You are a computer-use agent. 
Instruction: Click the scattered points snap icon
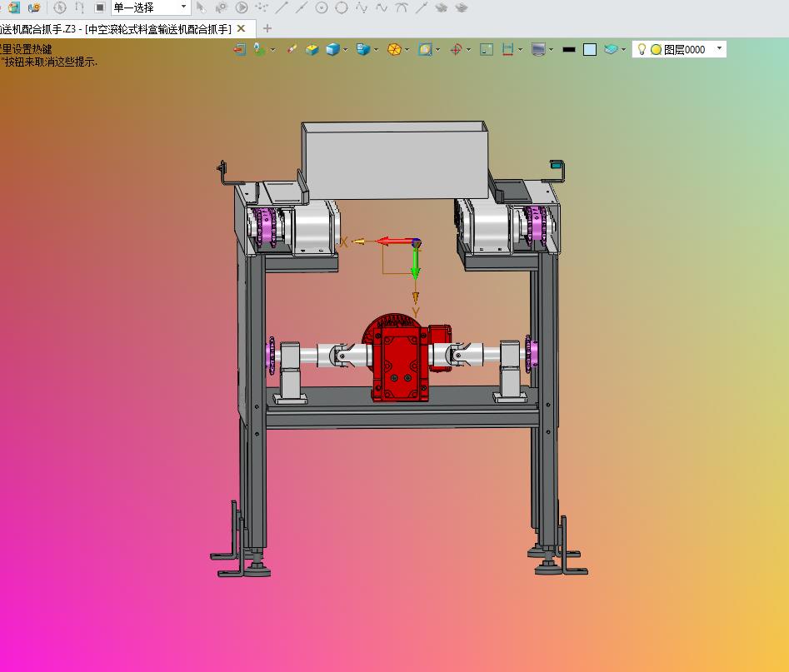pos(262,7)
